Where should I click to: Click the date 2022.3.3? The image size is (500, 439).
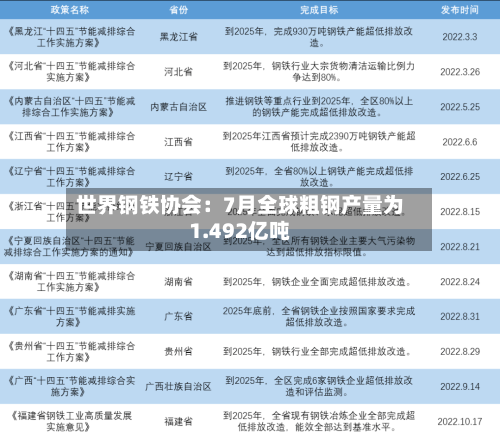[x=460, y=37]
